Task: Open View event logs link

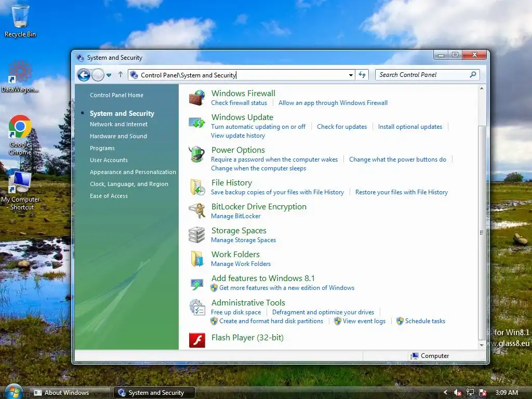Action: pos(364,321)
